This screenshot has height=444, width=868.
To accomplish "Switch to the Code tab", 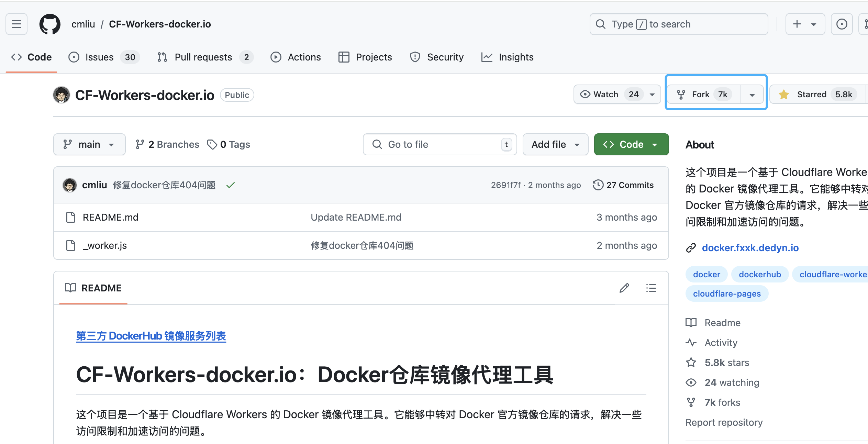I will (31, 57).
